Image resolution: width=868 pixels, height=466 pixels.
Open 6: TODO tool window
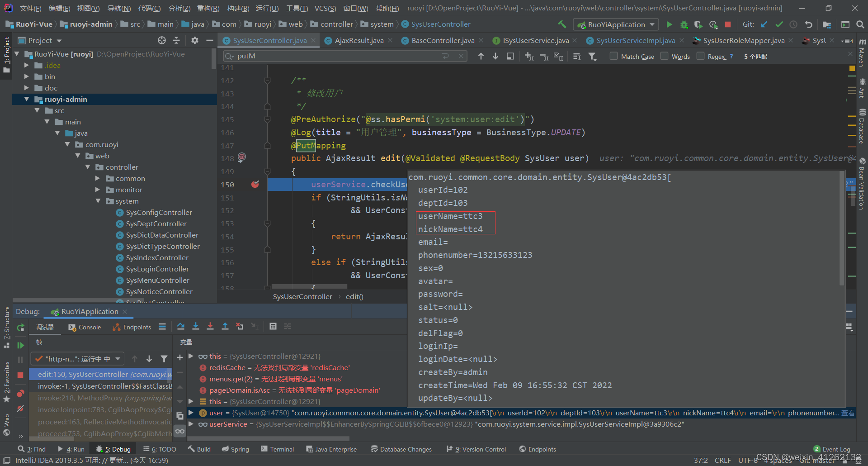tap(160, 449)
